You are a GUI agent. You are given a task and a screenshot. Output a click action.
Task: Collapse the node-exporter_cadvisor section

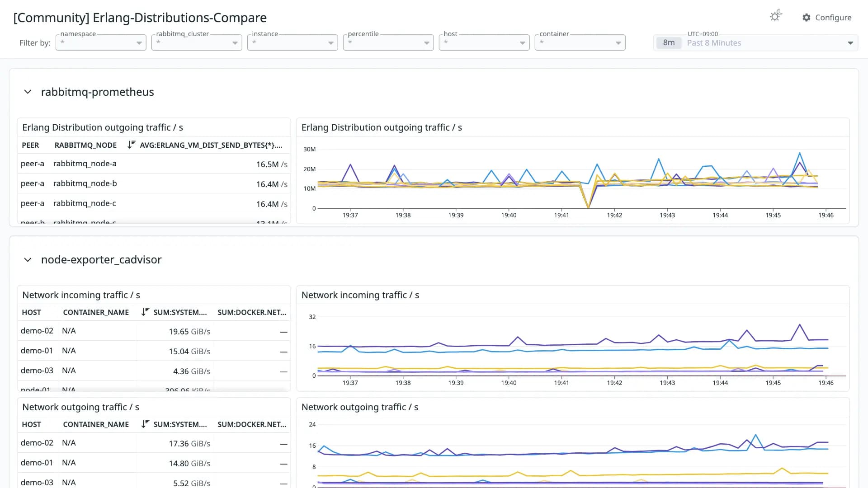[x=28, y=260]
